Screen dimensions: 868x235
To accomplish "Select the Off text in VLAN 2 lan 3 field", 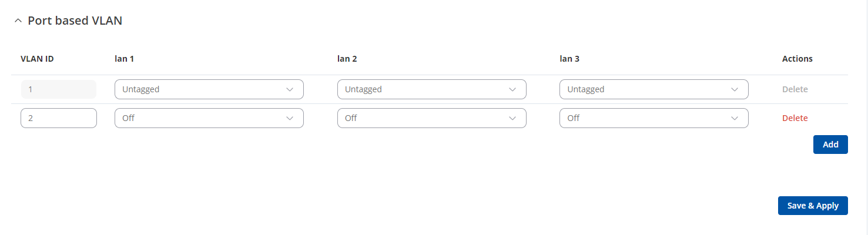I will click(x=574, y=118).
